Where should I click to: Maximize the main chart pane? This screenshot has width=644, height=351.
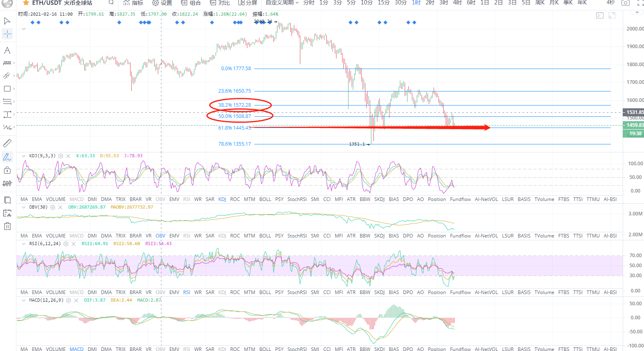612,16
